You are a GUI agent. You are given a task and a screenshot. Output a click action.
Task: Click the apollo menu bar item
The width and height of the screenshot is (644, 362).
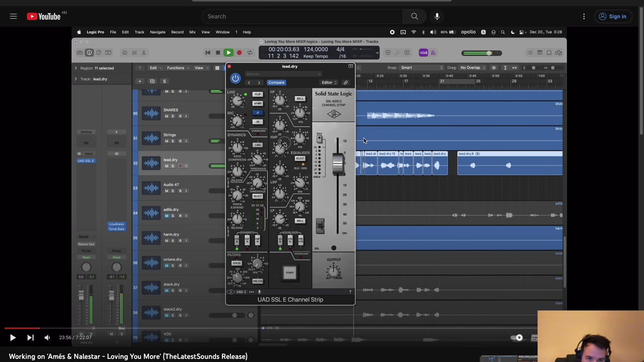coord(468,32)
